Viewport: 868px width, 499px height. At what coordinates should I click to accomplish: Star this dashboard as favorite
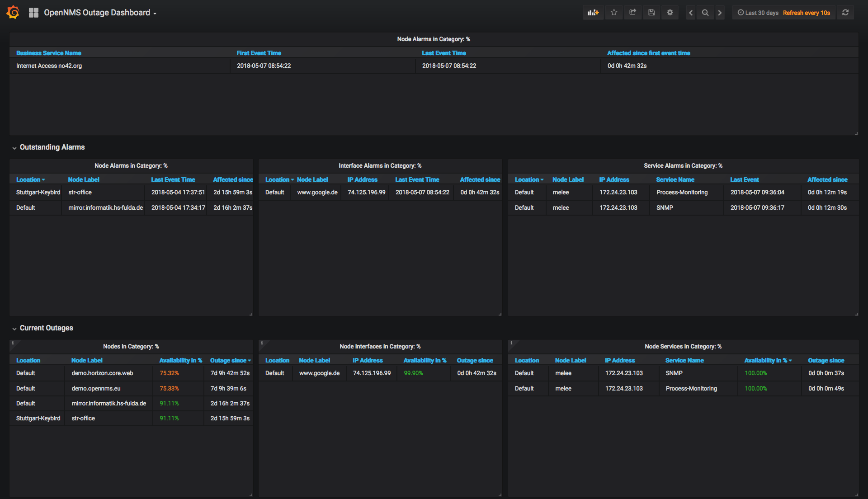click(x=614, y=13)
